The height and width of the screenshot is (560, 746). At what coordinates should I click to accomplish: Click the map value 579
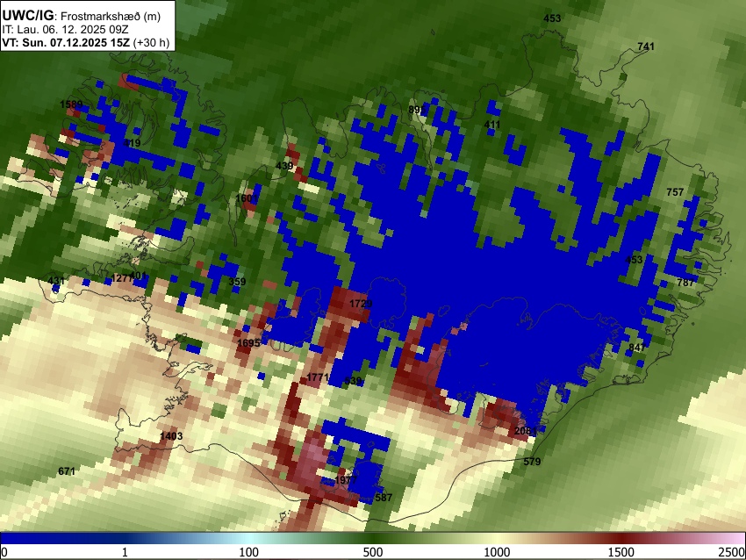point(532,461)
